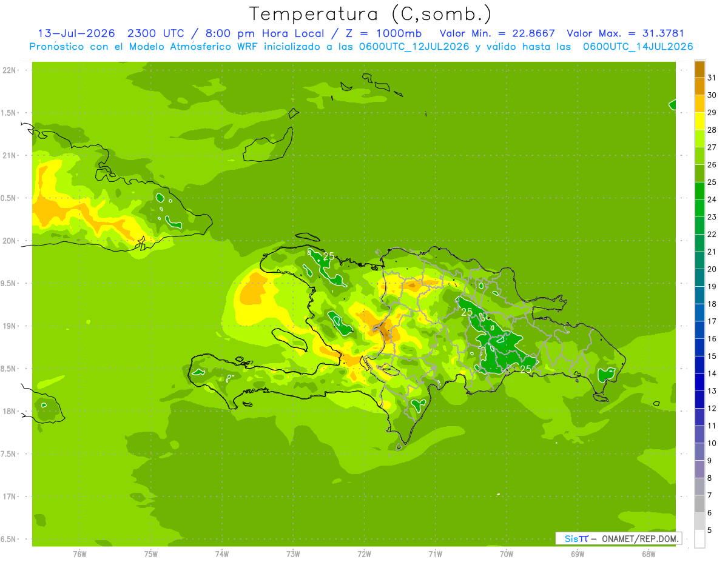The width and height of the screenshot is (728, 562).
Task: Click the "17N" latitude label
Action: (10, 497)
